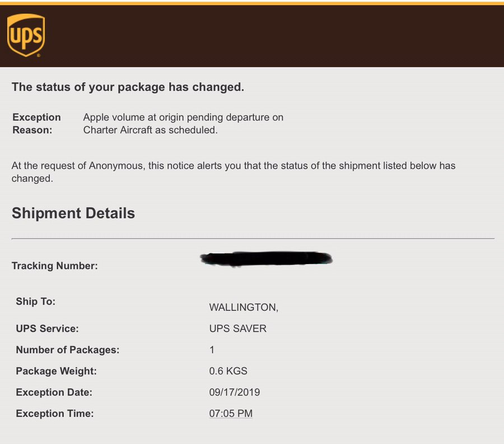
Task: Click the underlined 07:05 PM time
Action: tap(231, 414)
